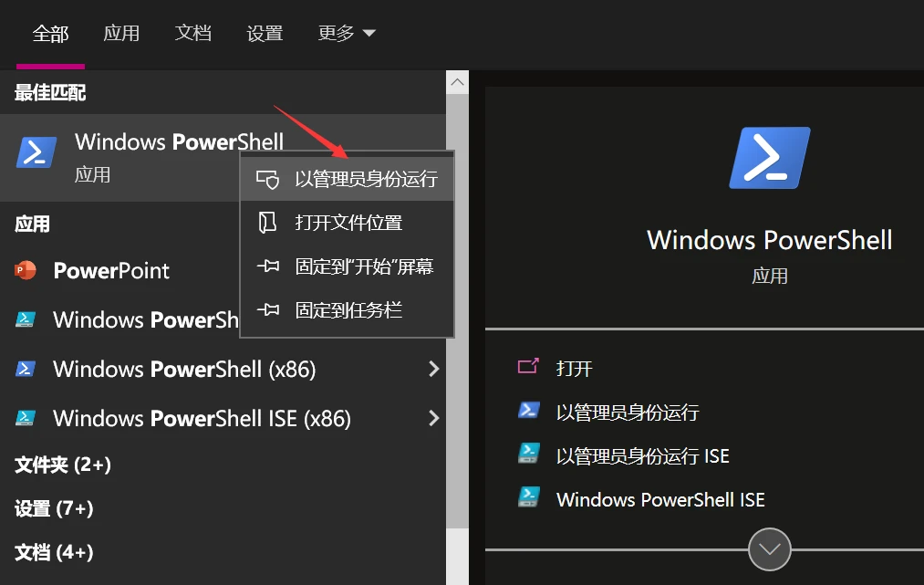Image resolution: width=924 pixels, height=585 pixels.
Task: Click the folder icon for 打开文件位置
Action: point(267,223)
